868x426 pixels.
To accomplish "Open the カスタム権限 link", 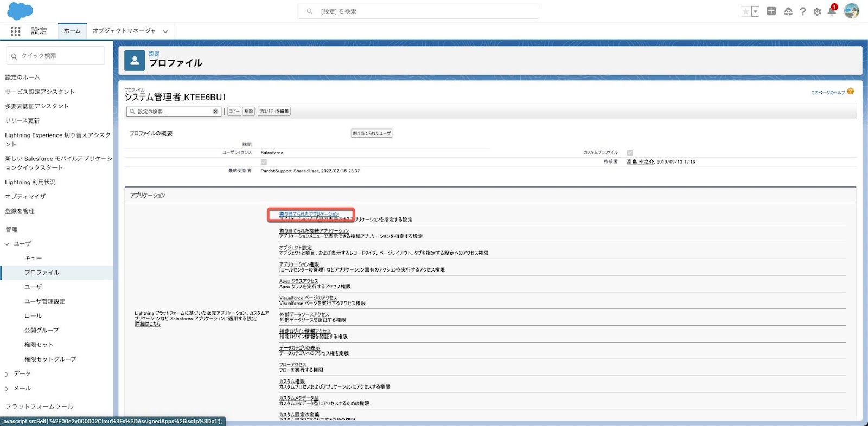I will (x=292, y=382).
